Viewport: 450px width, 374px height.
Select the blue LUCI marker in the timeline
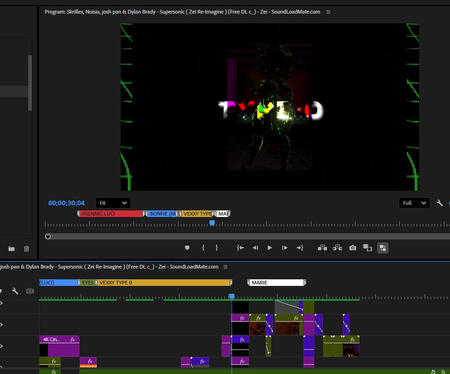tap(58, 283)
